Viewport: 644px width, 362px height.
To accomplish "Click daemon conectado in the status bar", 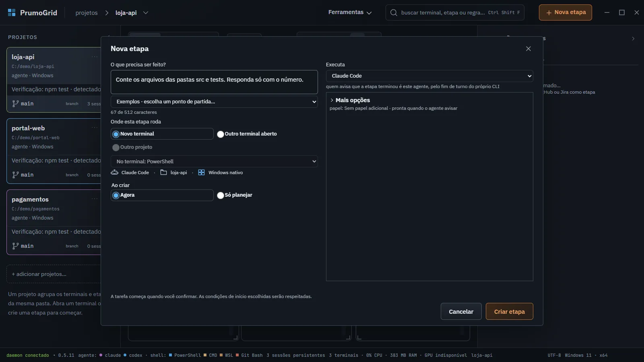I will (x=28, y=355).
